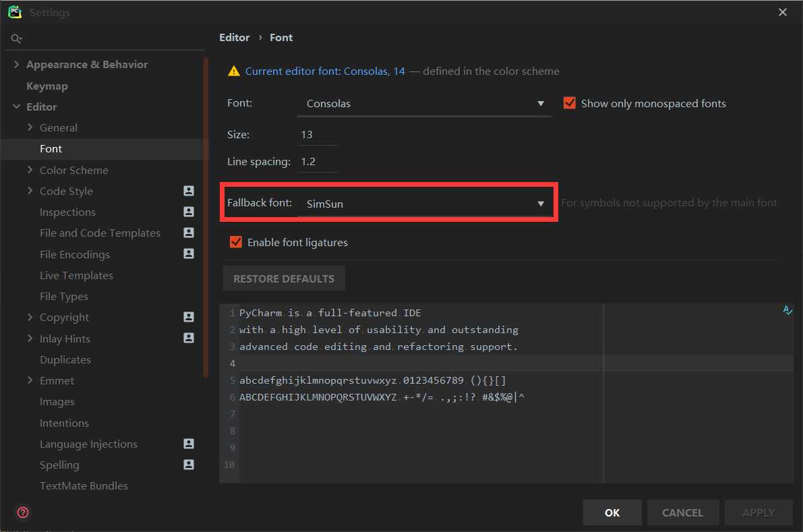The width and height of the screenshot is (803, 532).
Task: Click preview line 'PyCharm is a full-featured IDE'
Action: click(x=330, y=313)
